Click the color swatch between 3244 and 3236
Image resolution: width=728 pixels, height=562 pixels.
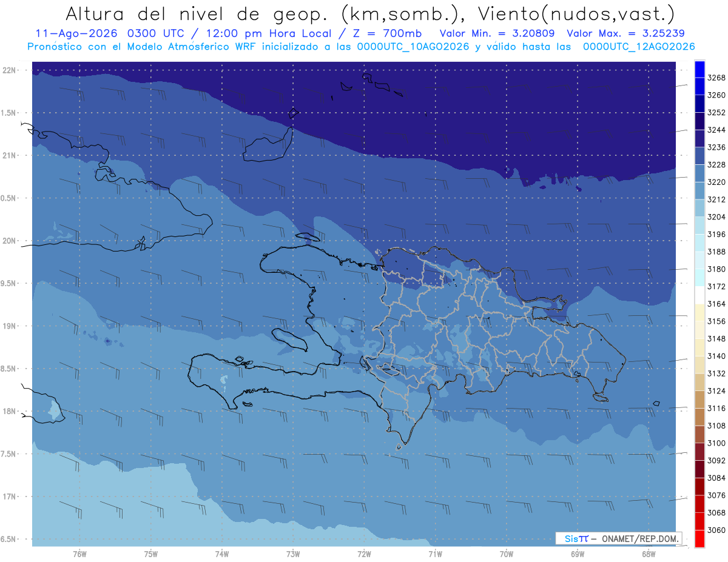[x=699, y=138]
